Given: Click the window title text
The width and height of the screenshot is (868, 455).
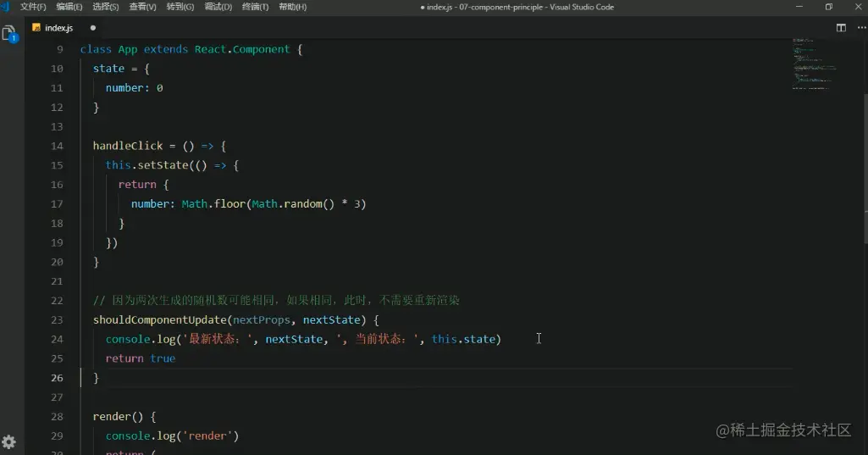Looking at the screenshot, I should coord(517,8).
